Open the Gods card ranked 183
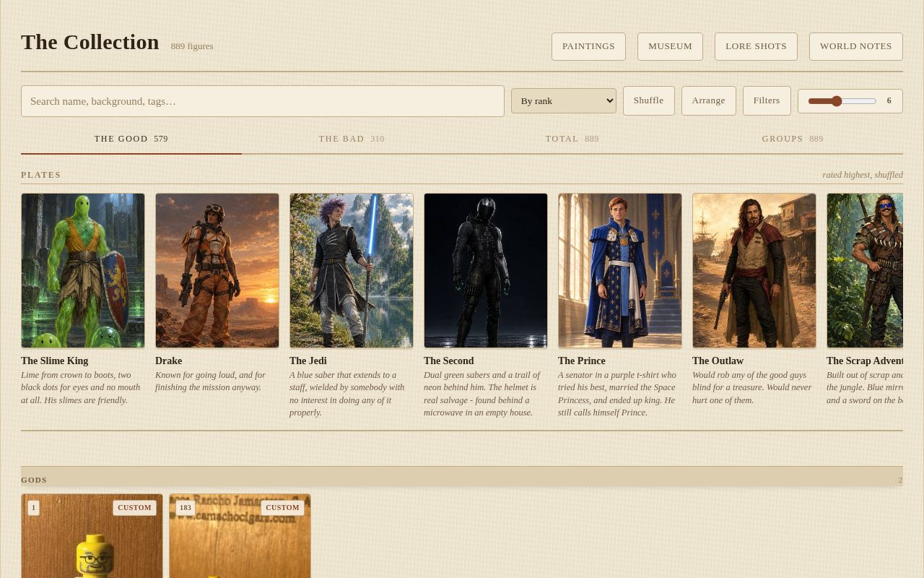This screenshot has height=578, width=924. click(240, 536)
